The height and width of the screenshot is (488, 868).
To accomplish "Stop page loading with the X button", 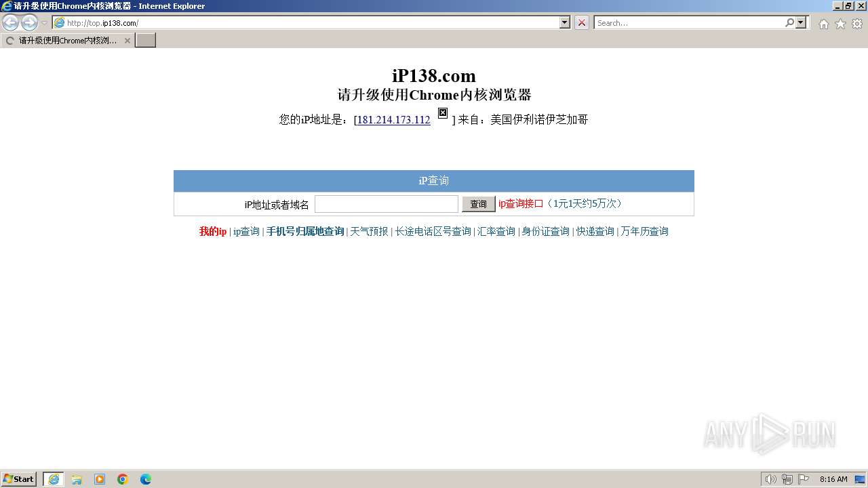I will [x=582, y=23].
